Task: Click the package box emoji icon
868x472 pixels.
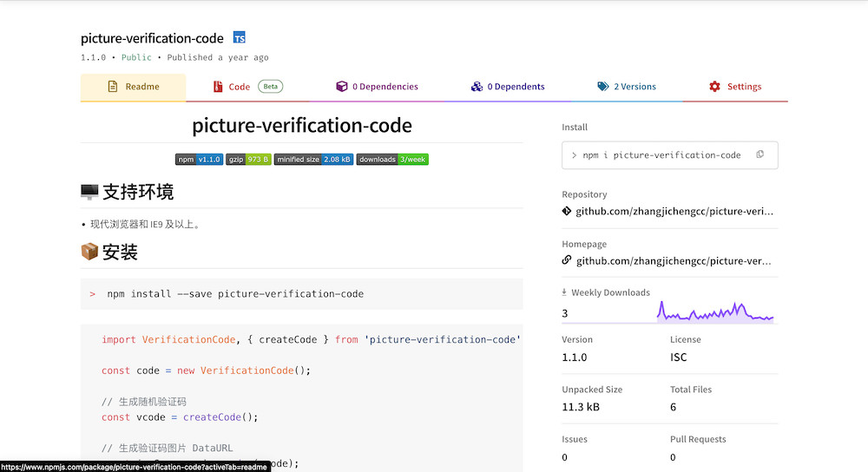Action: [89, 252]
